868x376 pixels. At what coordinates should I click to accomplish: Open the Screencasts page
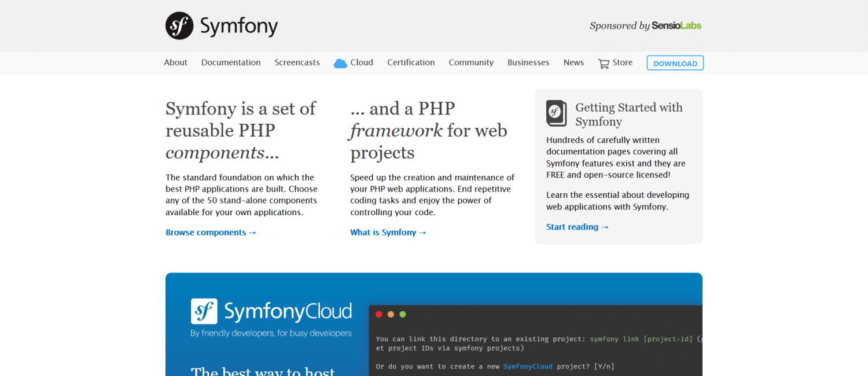click(297, 62)
